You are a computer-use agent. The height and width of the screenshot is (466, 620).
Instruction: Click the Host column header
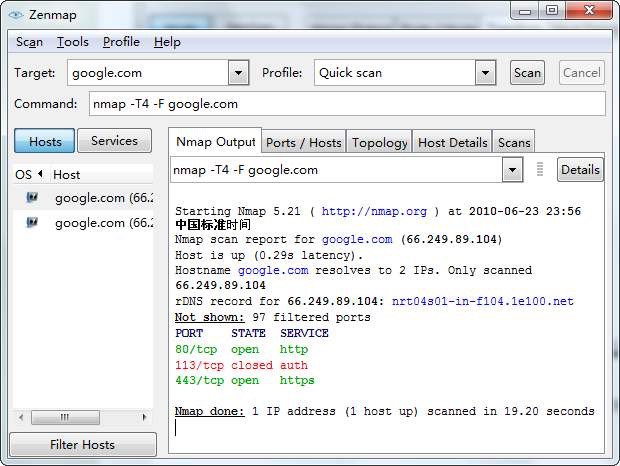[102, 174]
